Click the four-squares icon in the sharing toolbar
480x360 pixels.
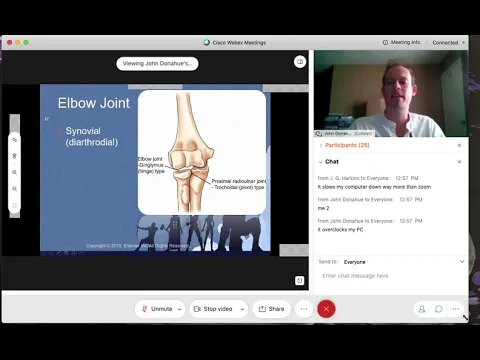click(x=14, y=205)
